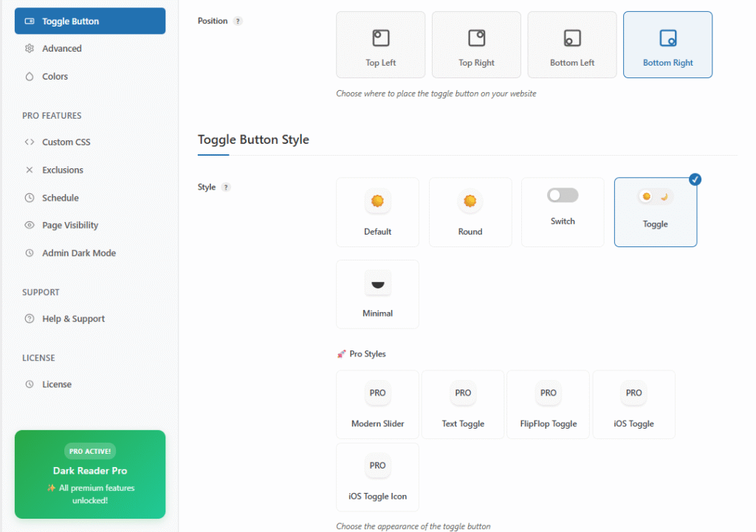The height and width of the screenshot is (532, 756).
Task: Click the sun icon in Round style card
Action: [x=470, y=201]
